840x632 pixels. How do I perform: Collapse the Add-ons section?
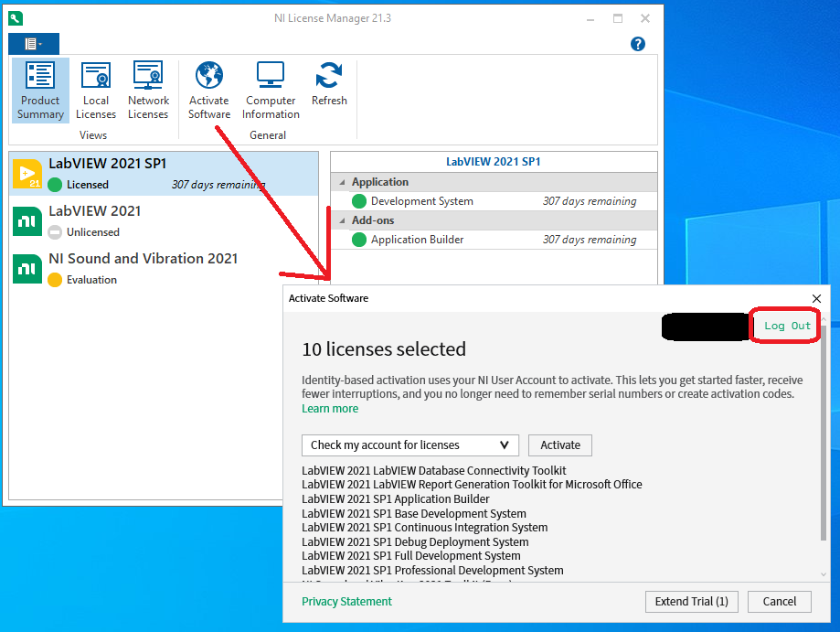point(343,220)
